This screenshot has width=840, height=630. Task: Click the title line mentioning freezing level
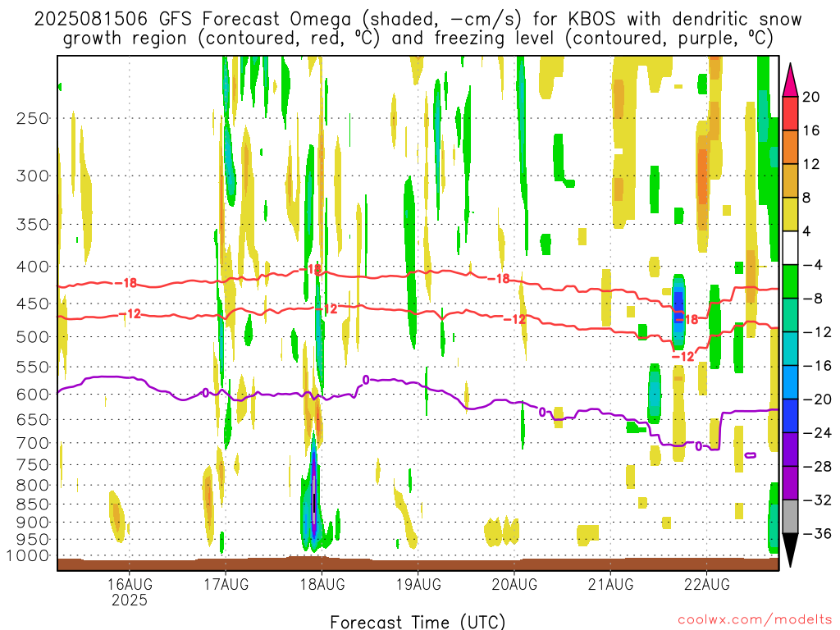click(418, 39)
